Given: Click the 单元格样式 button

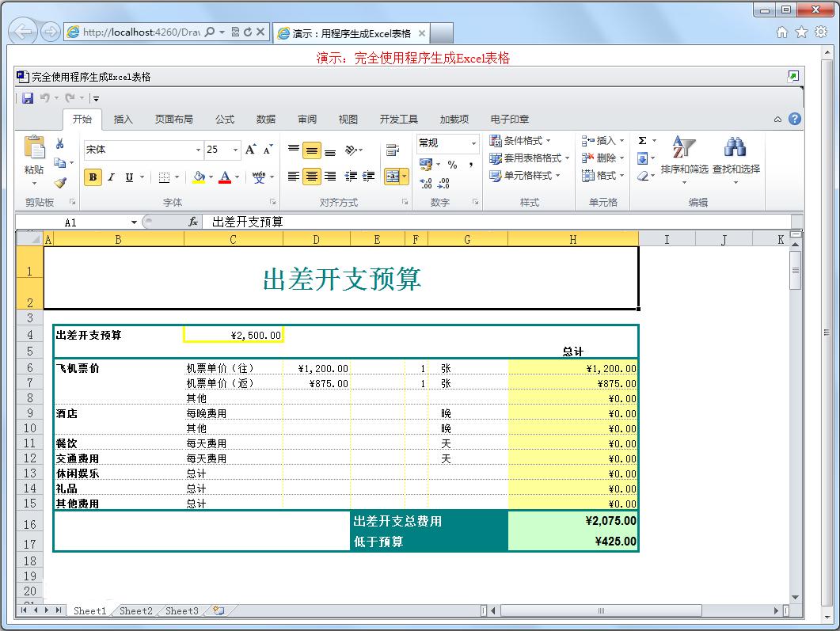Looking at the screenshot, I should click(x=526, y=176).
